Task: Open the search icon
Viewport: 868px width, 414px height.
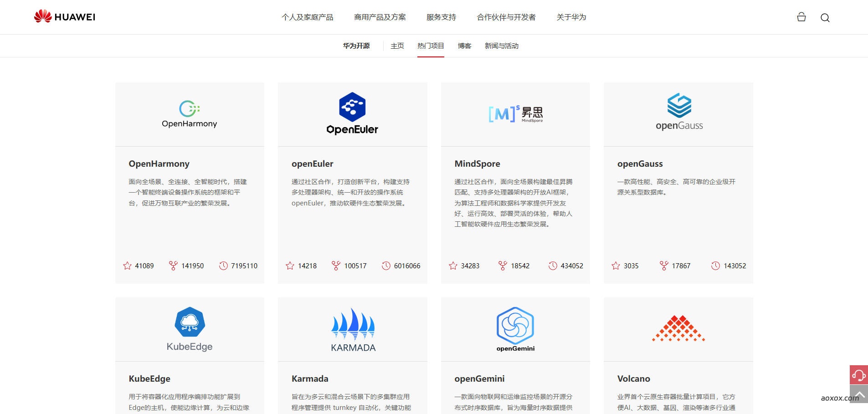Action: point(825,18)
